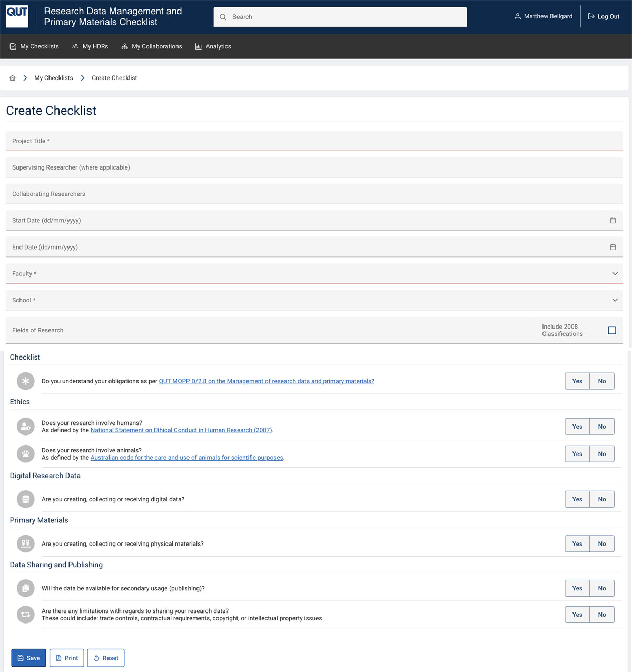The height and width of the screenshot is (672, 632).
Task: Go to My HDRs menu item
Action: point(90,46)
